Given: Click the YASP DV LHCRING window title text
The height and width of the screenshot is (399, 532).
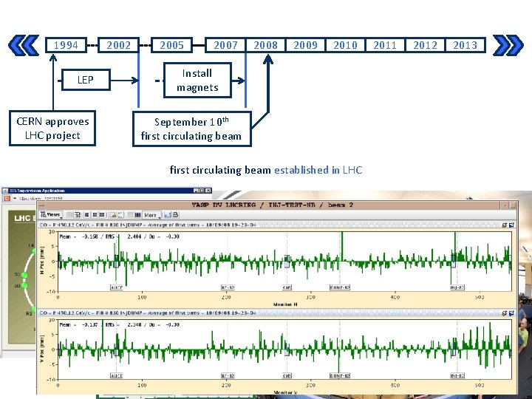Looking at the screenshot, I should coord(273,205).
